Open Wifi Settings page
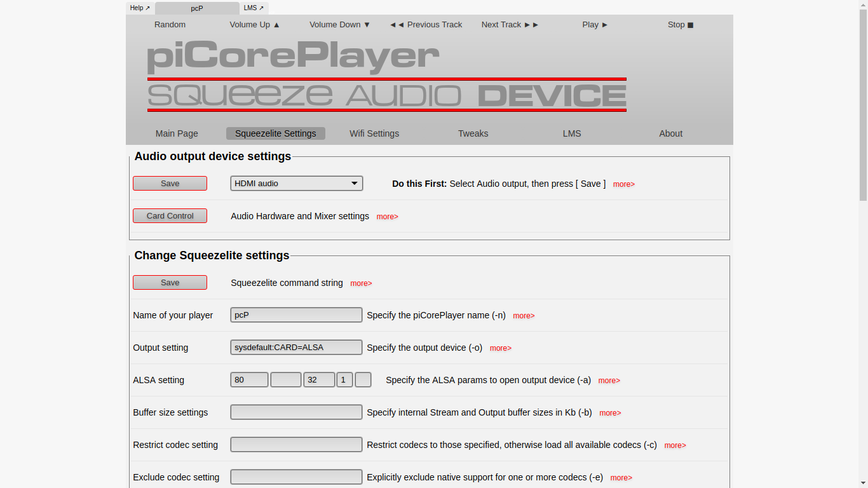Image resolution: width=868 pixels, height=488 pixels. click(374, 133)
